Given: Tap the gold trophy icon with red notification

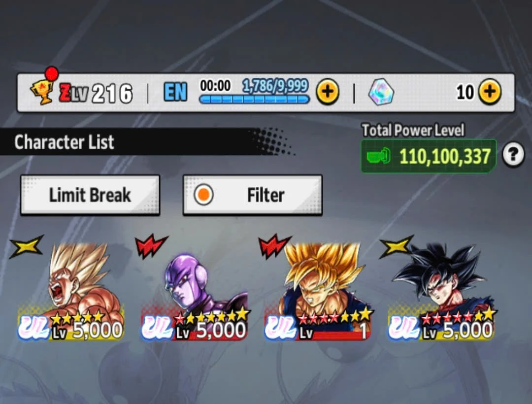Looking at the screenshot, I should coord(42,91).
